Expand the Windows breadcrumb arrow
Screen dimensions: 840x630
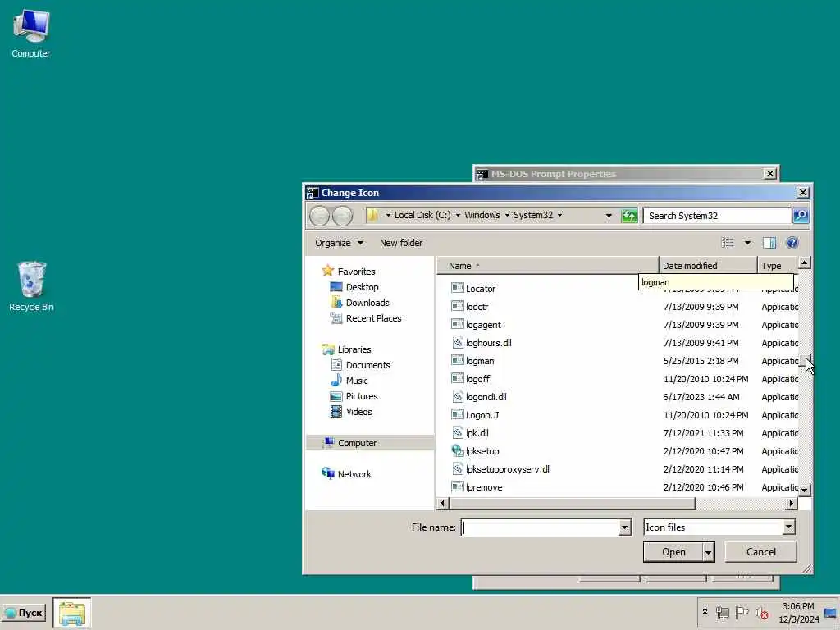[x=507, y=216]
